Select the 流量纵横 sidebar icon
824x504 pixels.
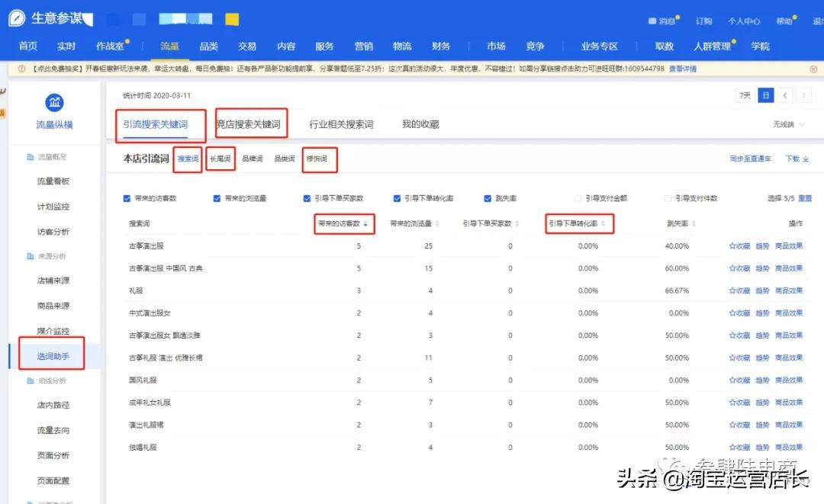click(53, 101)
